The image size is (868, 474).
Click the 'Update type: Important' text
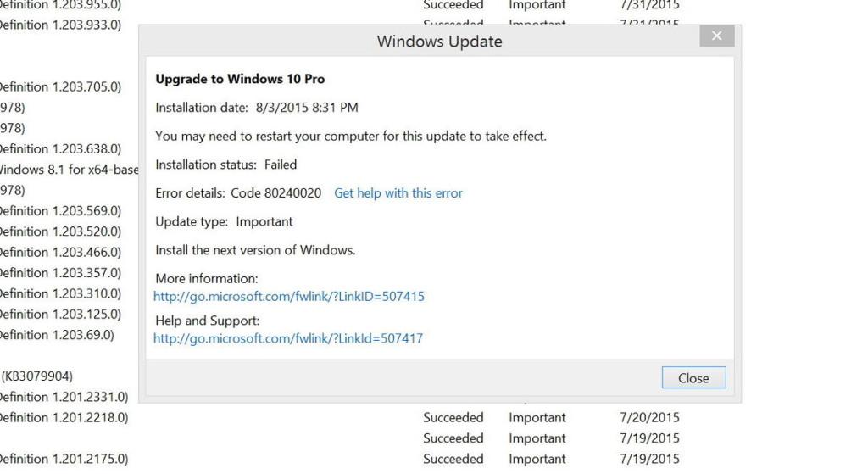click(x=224, y=221)
